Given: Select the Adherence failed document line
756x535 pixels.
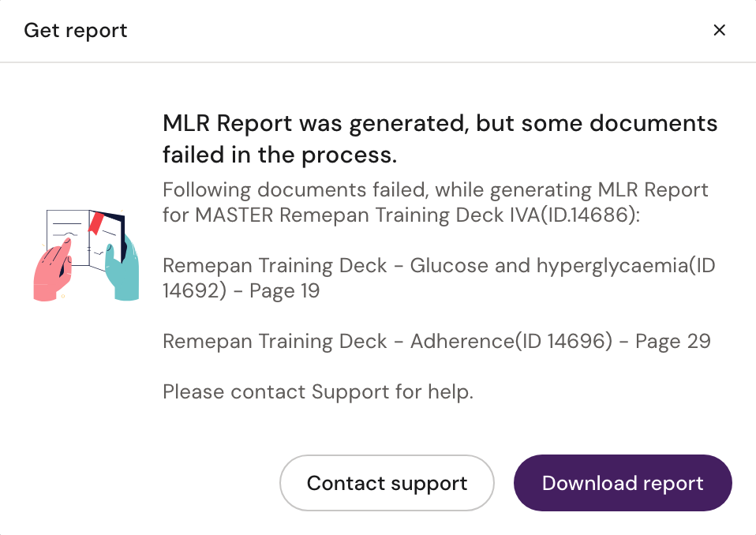Looking at the screenshot, I should [436, 341].
